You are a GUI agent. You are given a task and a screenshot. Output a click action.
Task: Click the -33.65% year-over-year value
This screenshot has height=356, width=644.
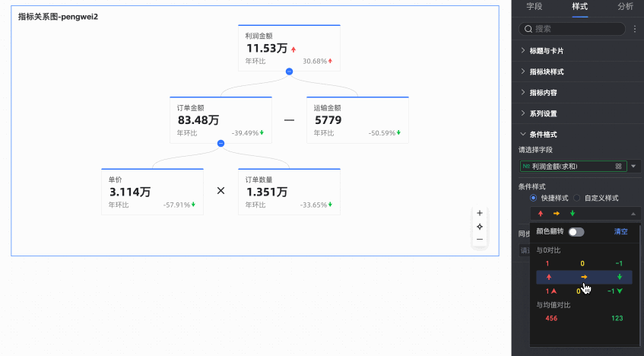(313, 205)
